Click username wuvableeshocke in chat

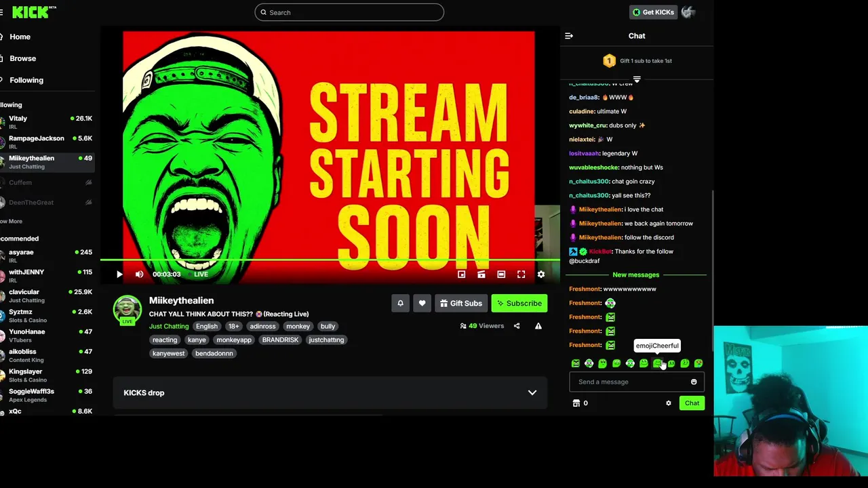(x=594, y=167)
